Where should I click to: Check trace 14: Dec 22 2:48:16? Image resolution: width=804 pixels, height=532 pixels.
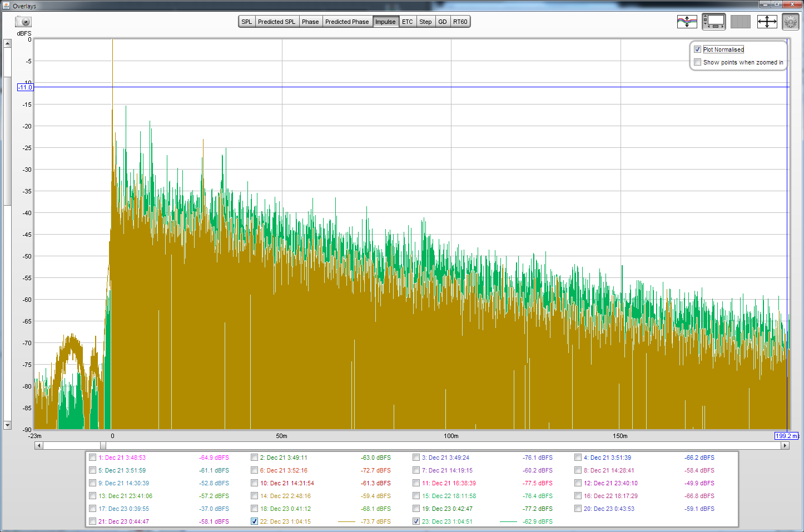click(254, 496)
